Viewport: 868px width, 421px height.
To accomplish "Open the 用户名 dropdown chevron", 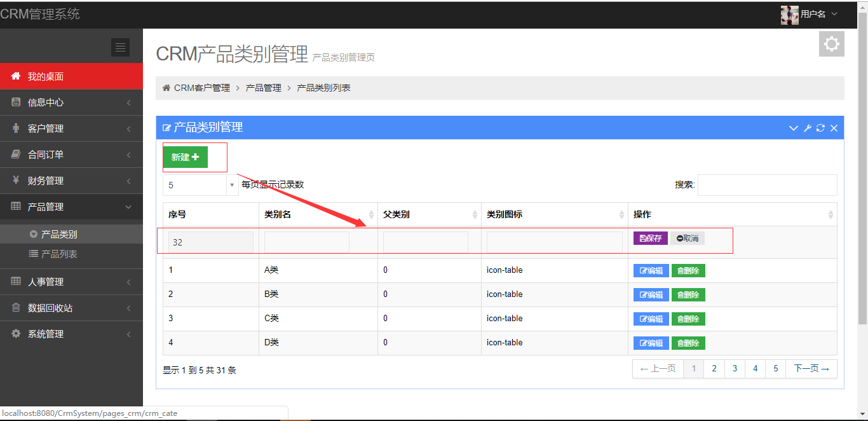I will tap(834, 14).
